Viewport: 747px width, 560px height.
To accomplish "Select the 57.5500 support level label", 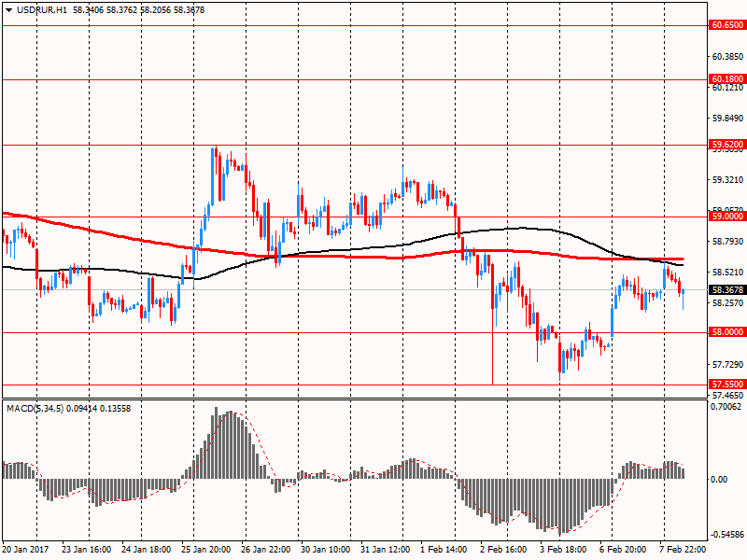I will [727, 384].
